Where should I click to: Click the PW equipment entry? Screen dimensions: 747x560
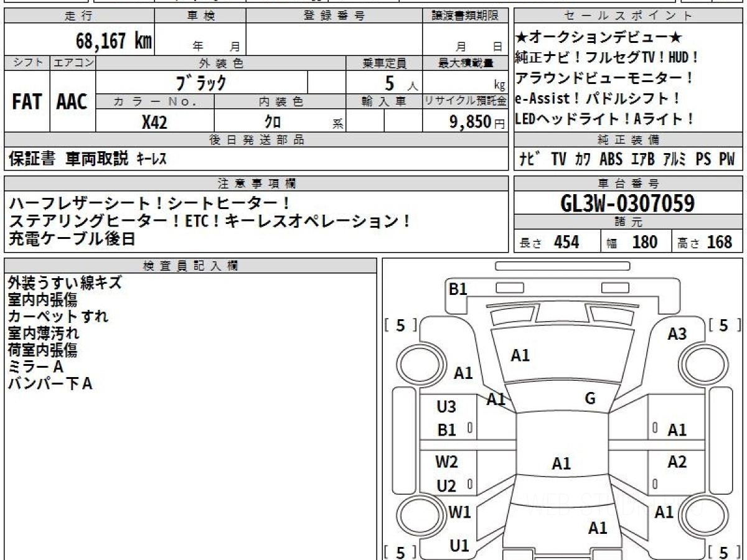coord(728,159)
